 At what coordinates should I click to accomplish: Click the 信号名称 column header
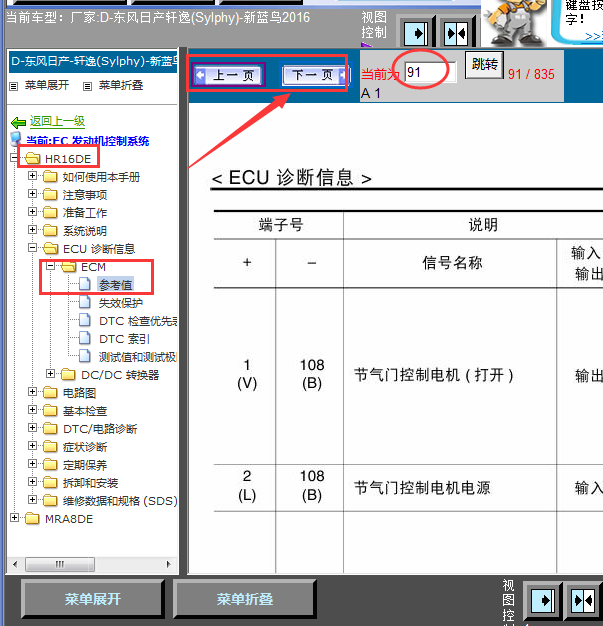coord(450,263)
